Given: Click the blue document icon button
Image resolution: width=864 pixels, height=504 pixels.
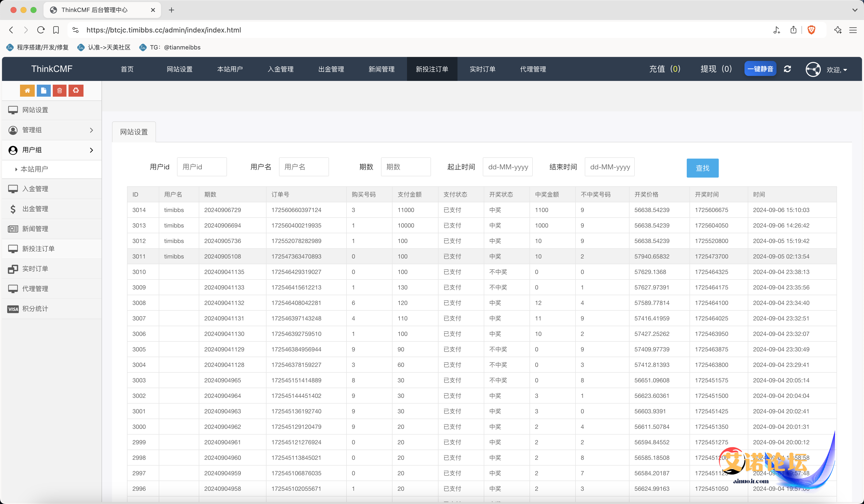Looking at the screenshot, I should pyautogui.click(x=43, y=90).
